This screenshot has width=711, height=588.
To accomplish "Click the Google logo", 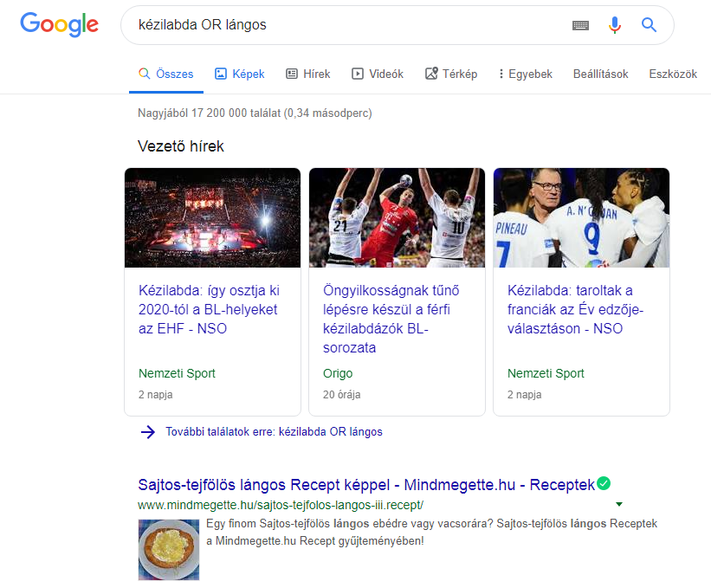I will point(59,24).
